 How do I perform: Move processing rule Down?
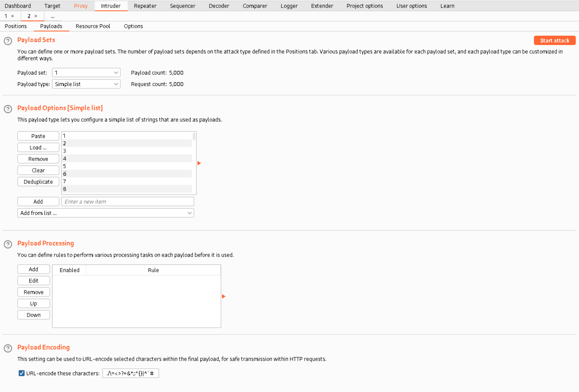click(33, 315)
